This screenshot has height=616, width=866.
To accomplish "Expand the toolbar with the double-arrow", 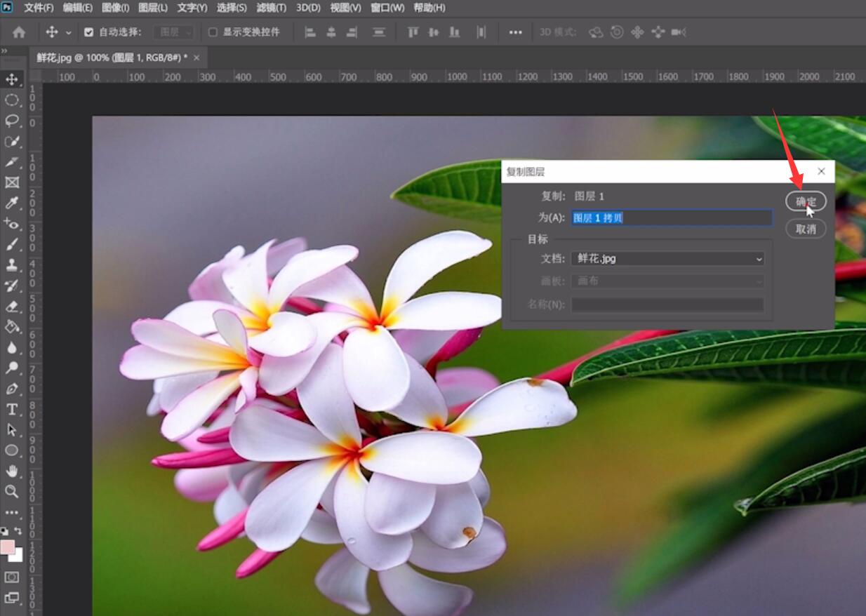I will click(x=5, y=51).
